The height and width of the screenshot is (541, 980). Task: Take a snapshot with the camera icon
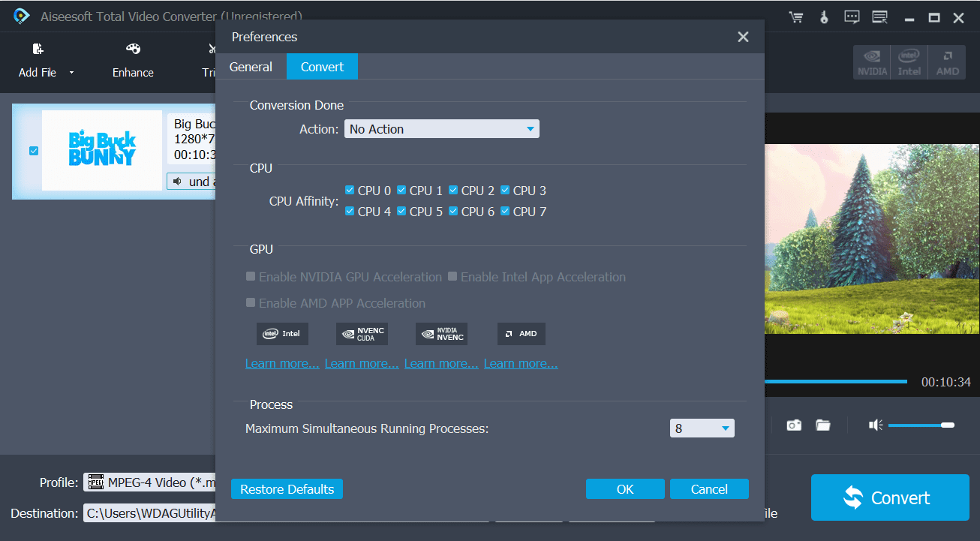tap(794, 425)
